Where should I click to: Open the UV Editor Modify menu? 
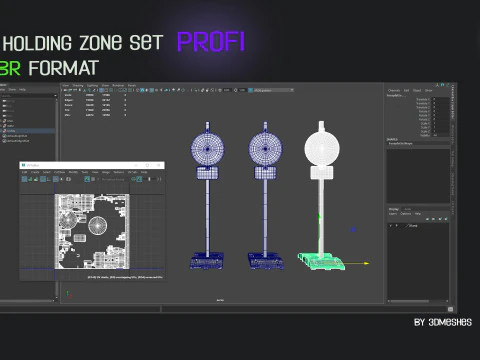click(x=73, y=172)
